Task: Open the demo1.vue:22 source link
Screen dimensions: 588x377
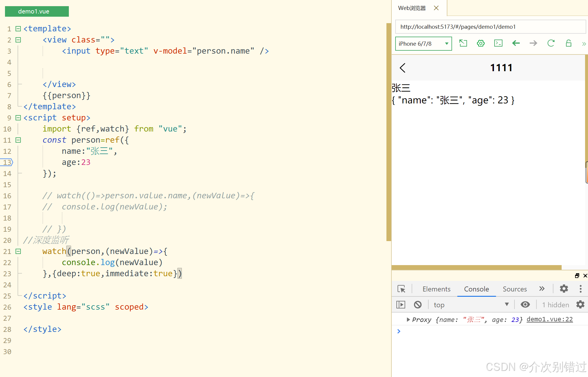Action: pos(549,319)
